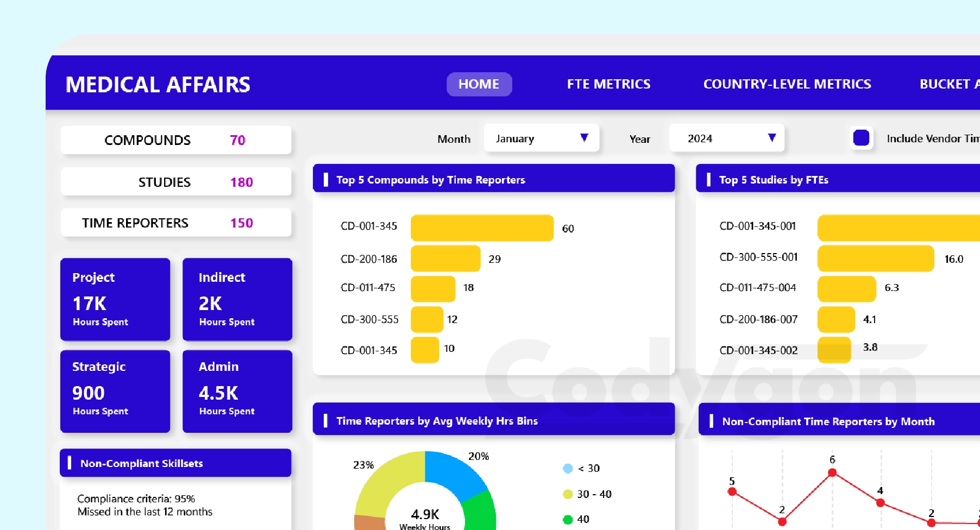Open the HOME tab

pyautogui.click(x=479, y=84)
